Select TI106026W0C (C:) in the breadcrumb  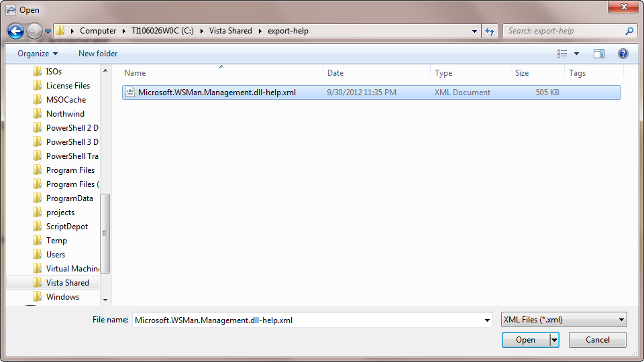[x=162, y=31]
